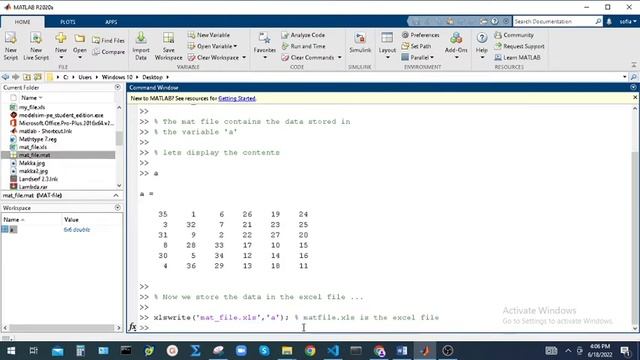640x360 pixels.
Task: Launch Simulink
Action: [360, 43]
